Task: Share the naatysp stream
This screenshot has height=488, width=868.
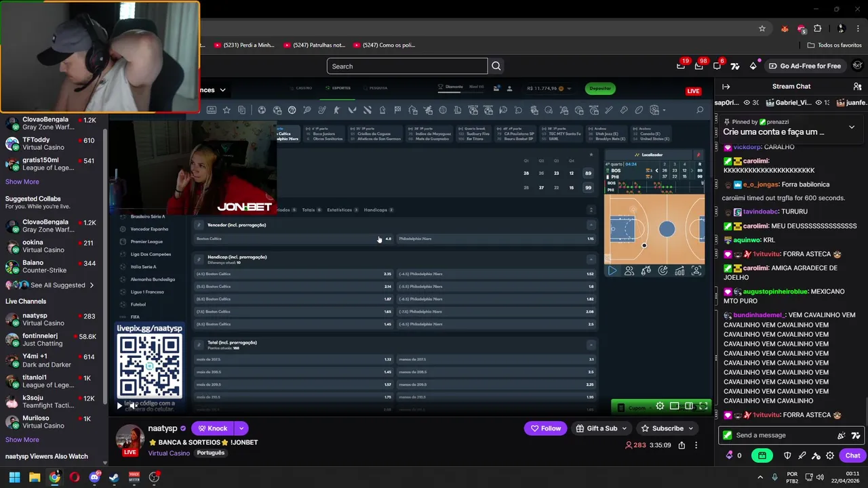Action: 682,445
